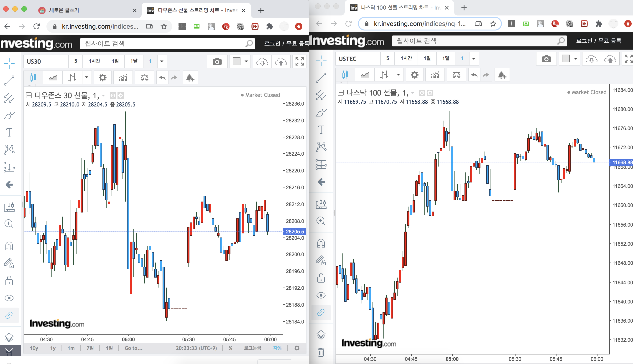Image resolution: width=633 pixels, height=364 pixels.
Task: Enter fullscreen mode on the US30 chart
Action: (299, 61)
